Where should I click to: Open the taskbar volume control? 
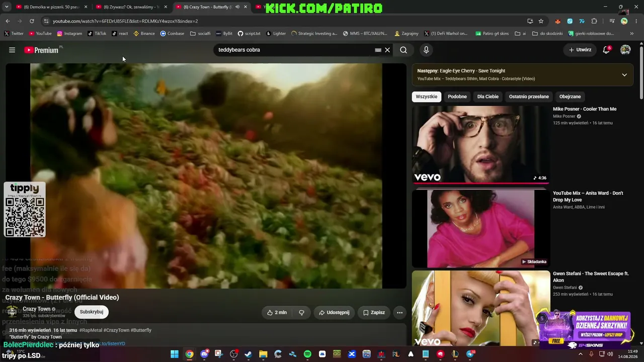coord(610,354)
